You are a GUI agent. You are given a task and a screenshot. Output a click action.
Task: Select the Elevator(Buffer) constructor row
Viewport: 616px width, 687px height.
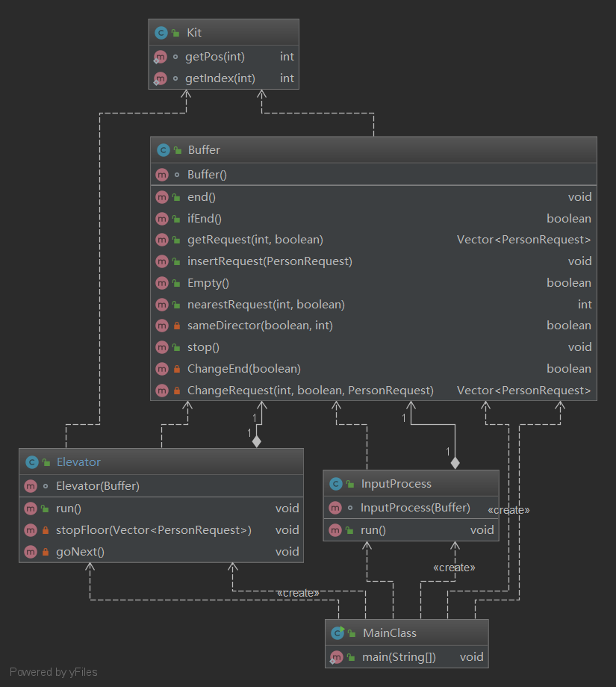coord(161,486)
